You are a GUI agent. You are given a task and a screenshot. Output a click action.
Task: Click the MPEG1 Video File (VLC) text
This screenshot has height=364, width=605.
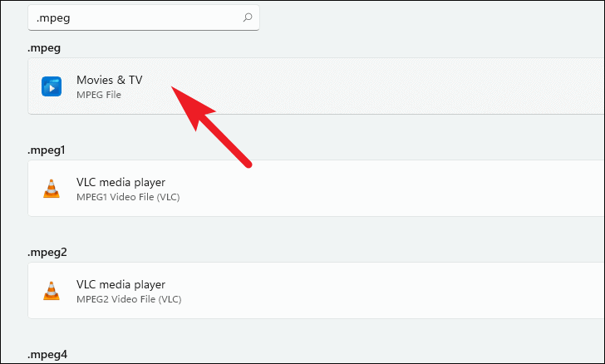(128, 197)
